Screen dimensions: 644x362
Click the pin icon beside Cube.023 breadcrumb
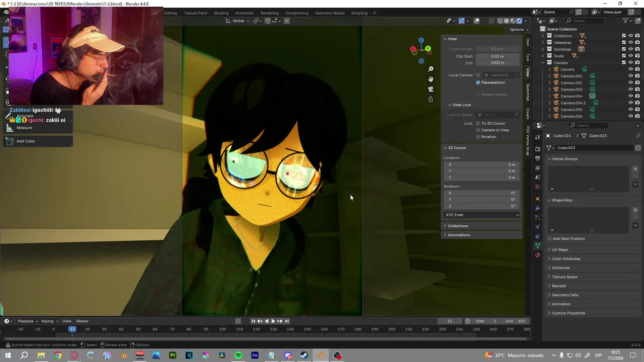click(638, 136)
